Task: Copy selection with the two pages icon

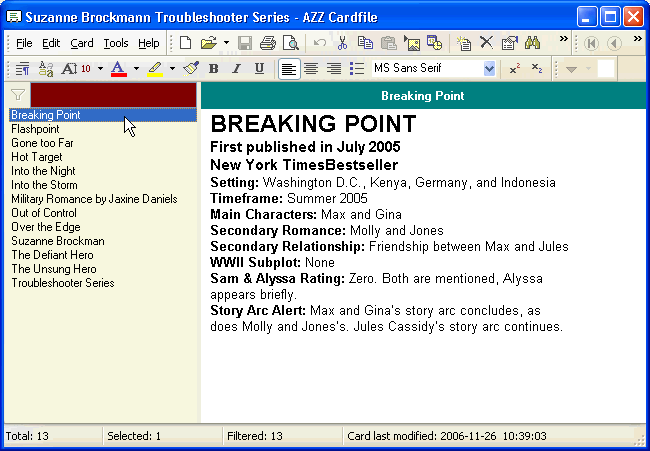Action: [365, 43]
